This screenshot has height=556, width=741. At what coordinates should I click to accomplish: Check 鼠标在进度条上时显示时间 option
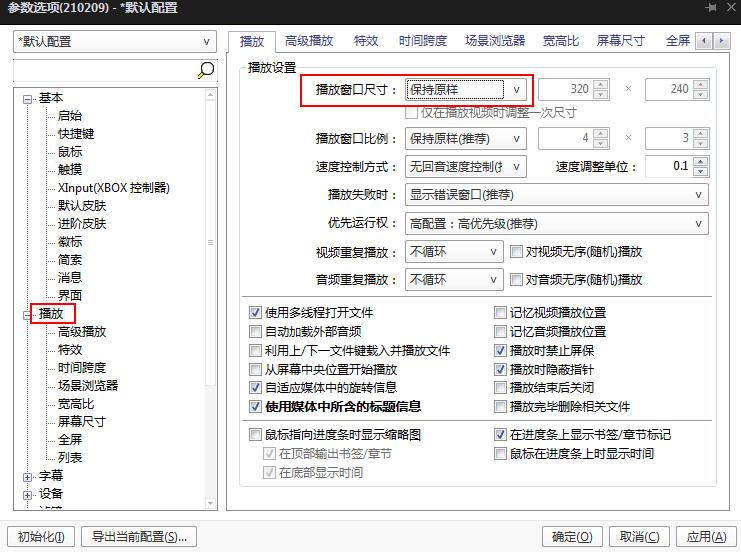pyautogui.click(x=500, y=453)
